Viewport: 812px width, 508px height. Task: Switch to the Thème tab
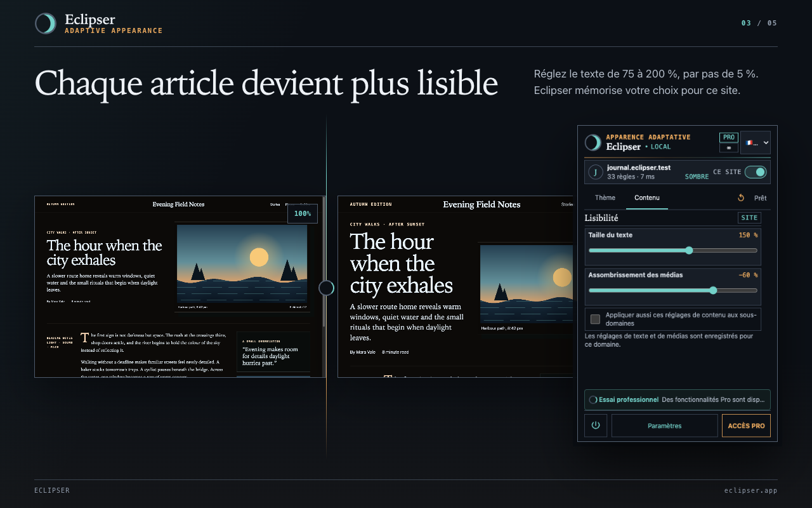605,198
